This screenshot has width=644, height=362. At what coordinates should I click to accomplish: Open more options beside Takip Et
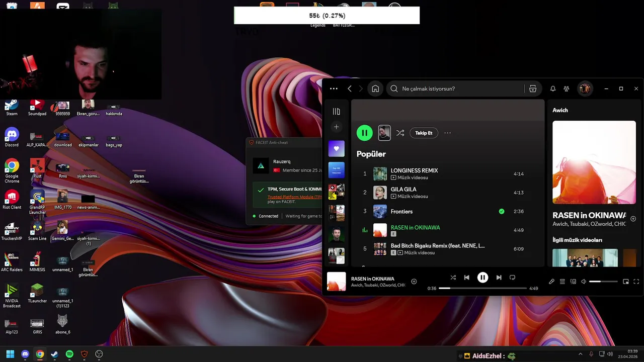(448, 133)
